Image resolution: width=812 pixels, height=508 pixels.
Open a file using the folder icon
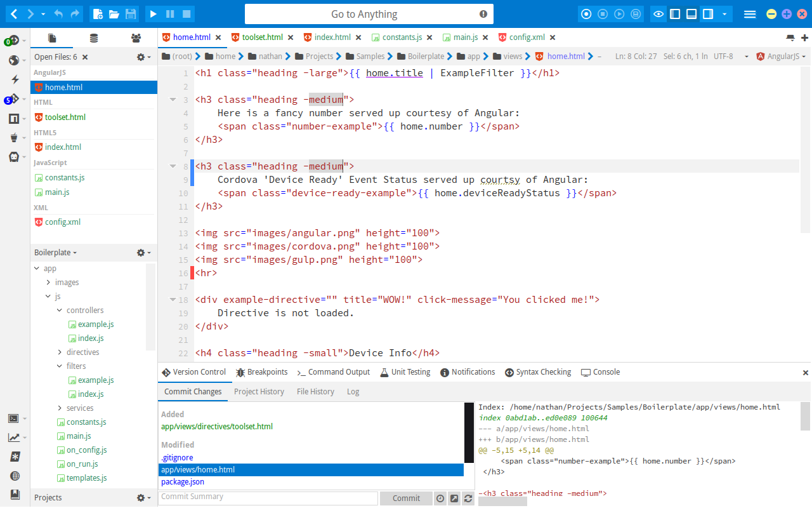pos(114,13)
